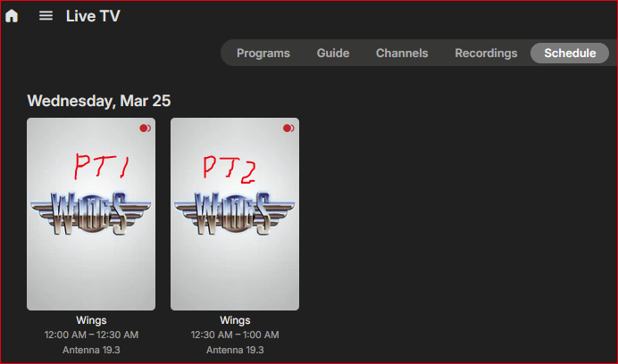The image size is (618, 364).
Task: Click Antenna 19.3 under the first Wings card
Action: [x=91, y=350]
